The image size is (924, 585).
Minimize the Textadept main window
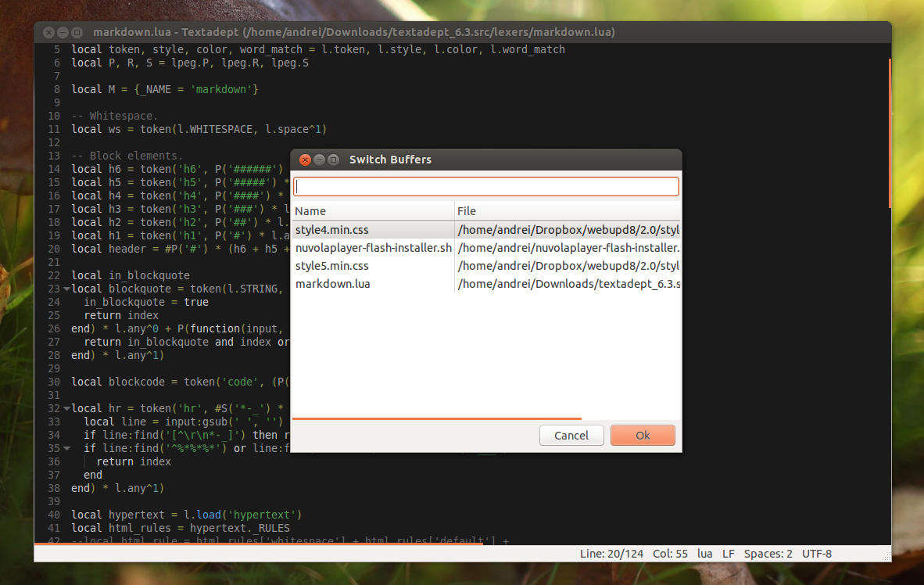[63, 32]
